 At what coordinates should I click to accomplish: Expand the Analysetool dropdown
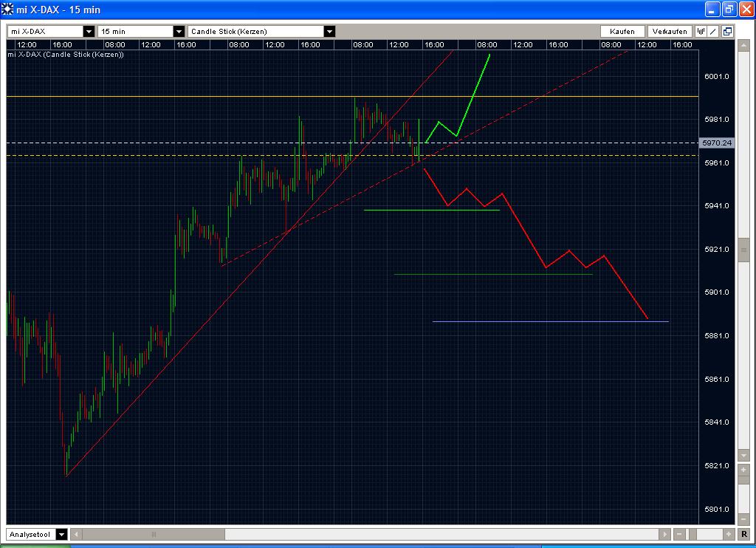pyautogui.click(x=61, y=534)
